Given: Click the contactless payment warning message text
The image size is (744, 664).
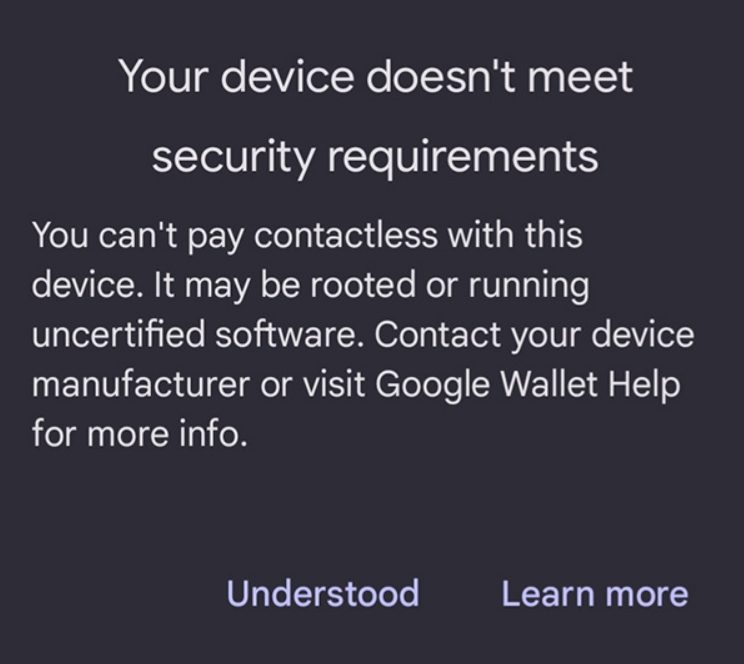Looking at the screenshot, I should point(362,334).
